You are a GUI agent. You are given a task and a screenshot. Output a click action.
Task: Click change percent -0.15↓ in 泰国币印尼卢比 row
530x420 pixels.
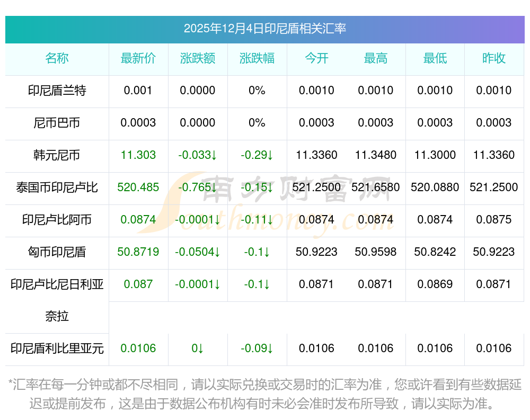point(257,187)
